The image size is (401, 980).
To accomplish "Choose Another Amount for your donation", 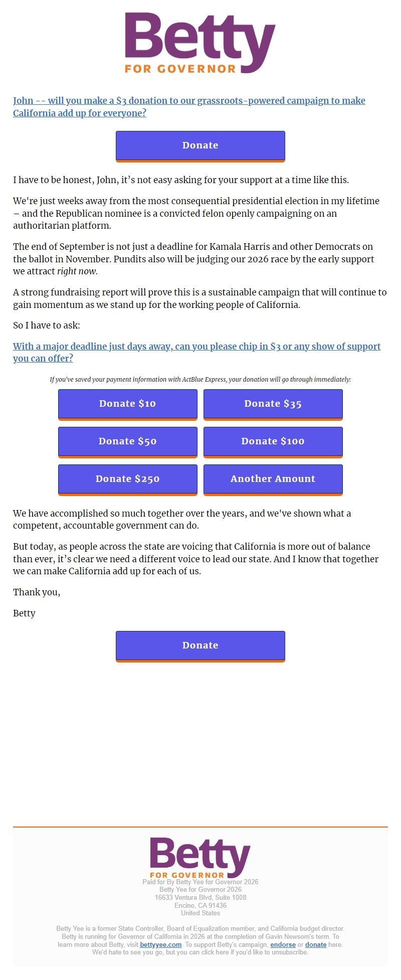I will tap(273, 479).
